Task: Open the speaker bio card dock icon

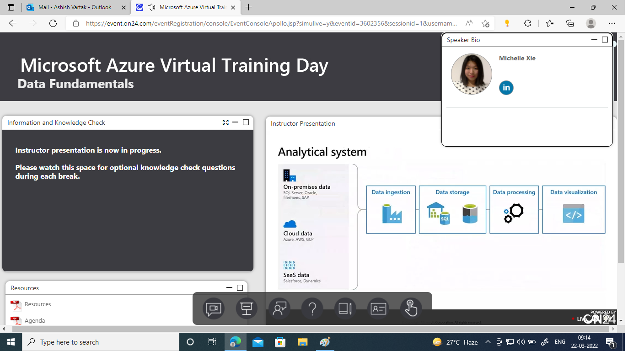Action: click(x=378, y=309)
